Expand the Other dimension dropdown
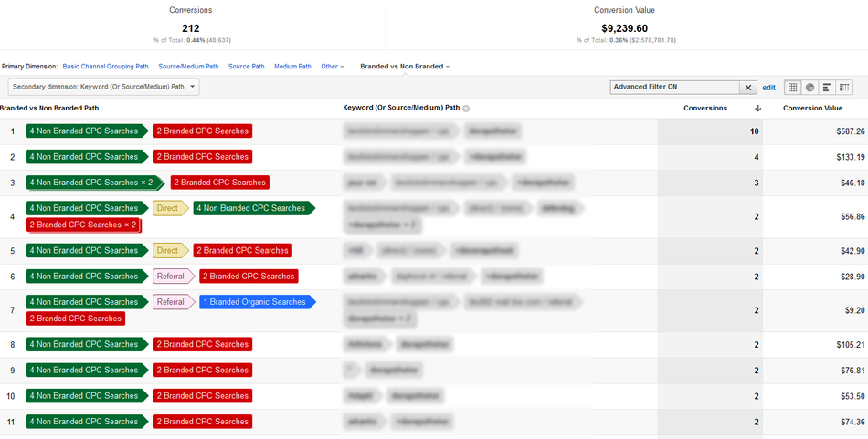 tap(333, 67)
